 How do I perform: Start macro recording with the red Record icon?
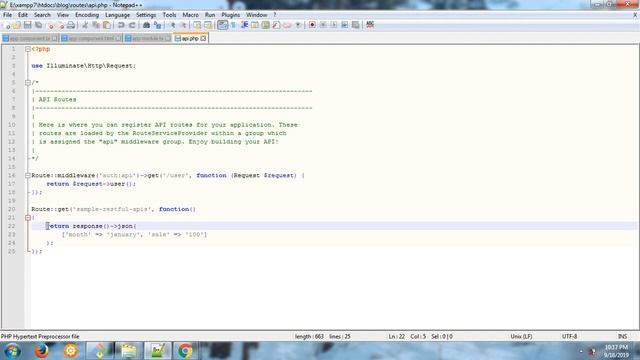coord(312,25)
